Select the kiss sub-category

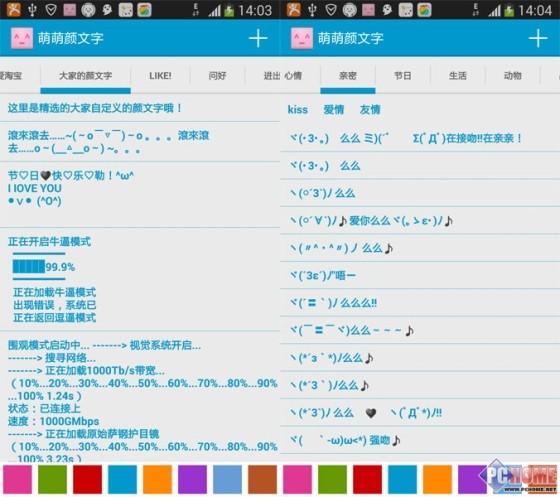point(298,110)
